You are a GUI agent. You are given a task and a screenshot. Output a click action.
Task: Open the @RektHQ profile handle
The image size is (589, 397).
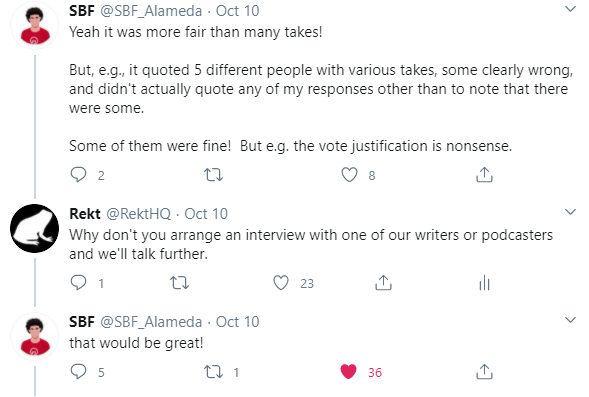tap(138, 214)
